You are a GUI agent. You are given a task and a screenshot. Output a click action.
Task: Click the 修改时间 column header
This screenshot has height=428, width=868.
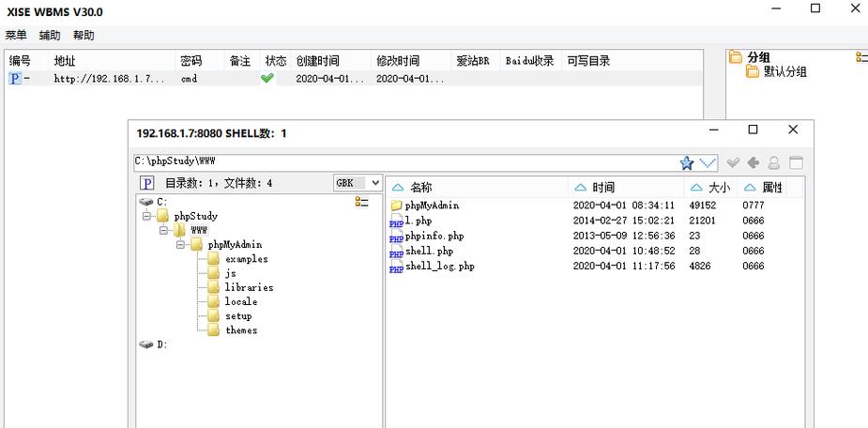[x=398, y=61]
